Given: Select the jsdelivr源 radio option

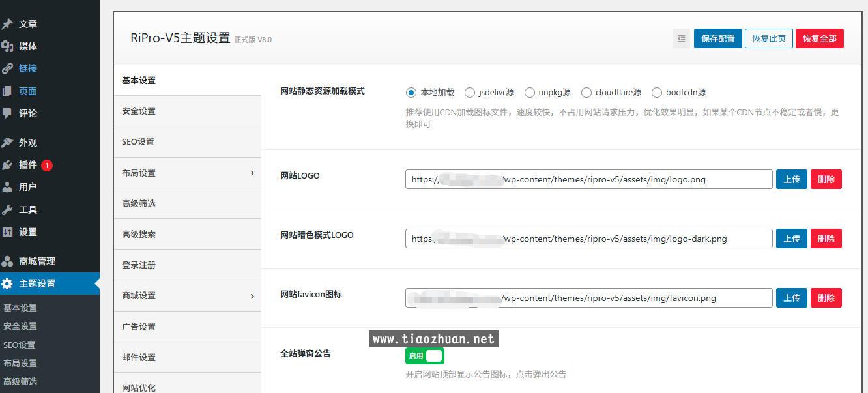Looking at the screenshot, I should click(469, 93).
